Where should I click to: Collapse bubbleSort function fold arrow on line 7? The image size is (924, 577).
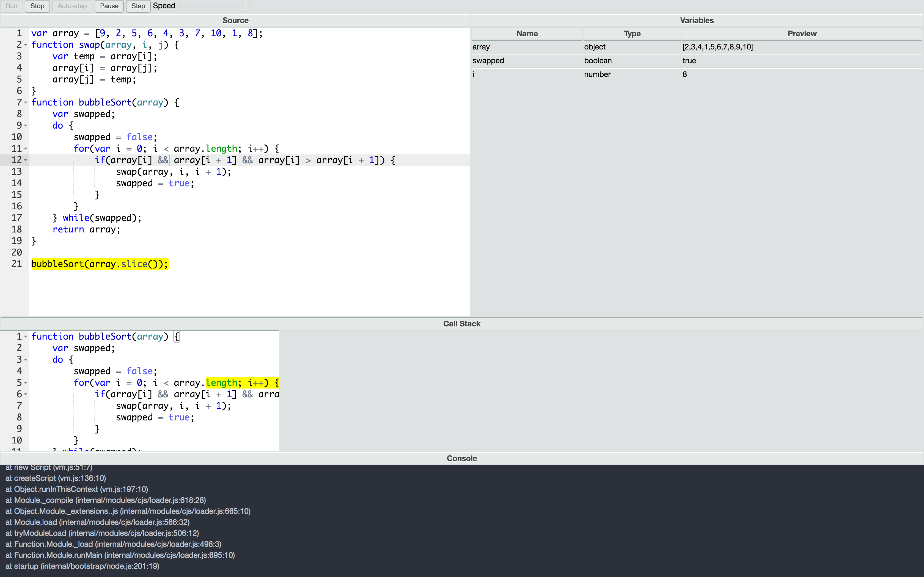(x=26, y=103)
